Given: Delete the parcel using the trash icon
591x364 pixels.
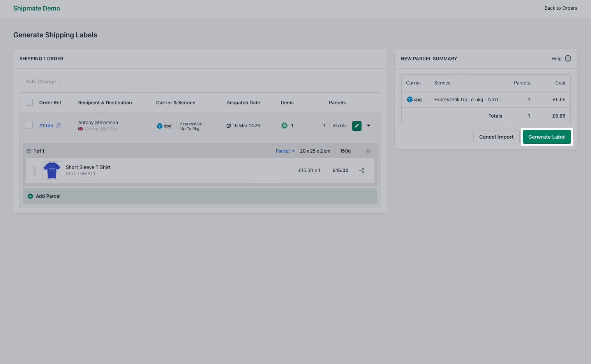Looking at the screenshot, I should click(x=368, y=151).
